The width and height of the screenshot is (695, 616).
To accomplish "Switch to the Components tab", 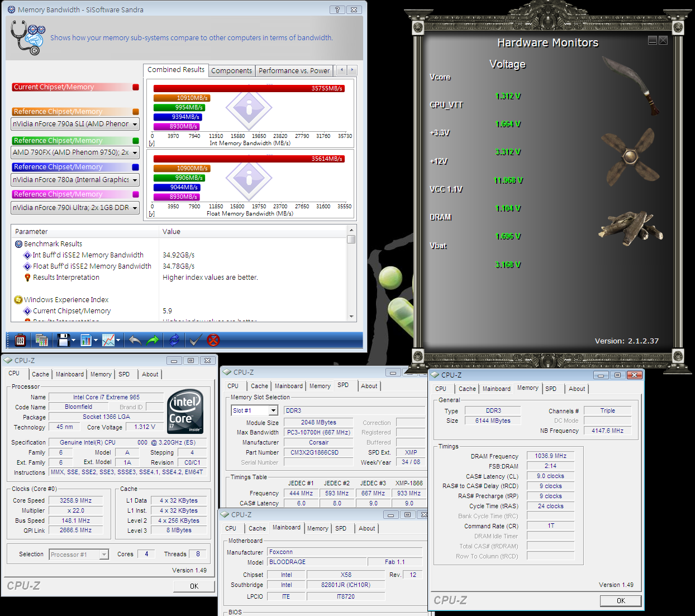I will [231, 70].
